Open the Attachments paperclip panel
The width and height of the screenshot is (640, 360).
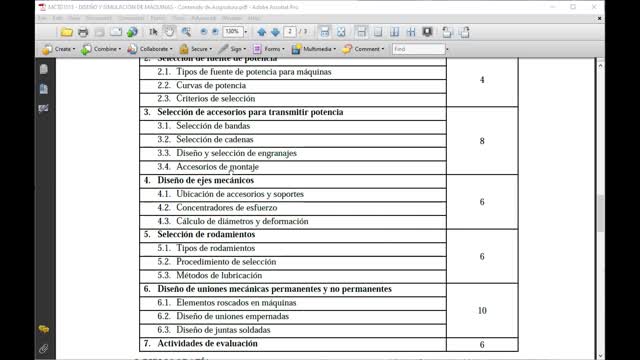pyautogui.click(x=44, y=349)
